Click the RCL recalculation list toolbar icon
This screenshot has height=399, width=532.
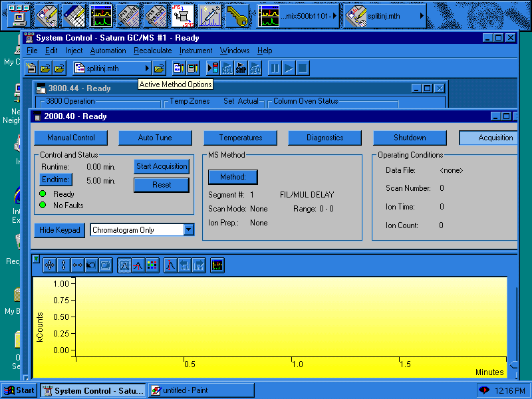point(227,68)
